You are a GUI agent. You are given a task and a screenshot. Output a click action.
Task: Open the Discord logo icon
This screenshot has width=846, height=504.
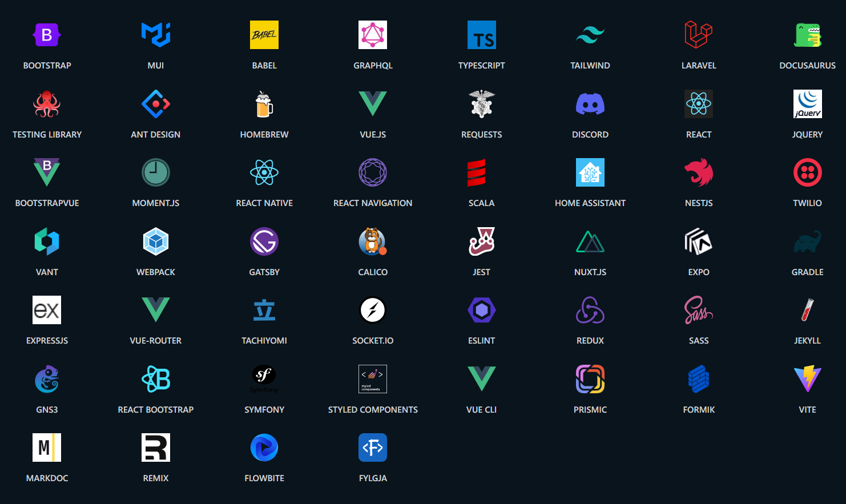tap(590, 104)
